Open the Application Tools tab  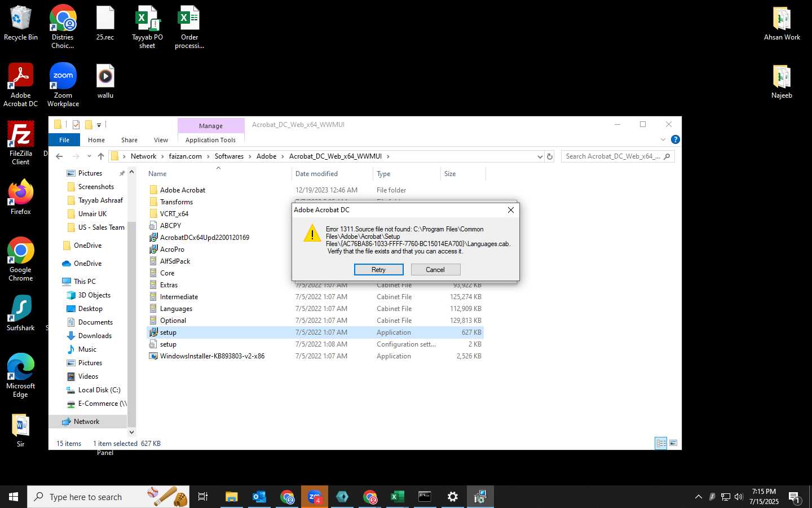(210, 140)
